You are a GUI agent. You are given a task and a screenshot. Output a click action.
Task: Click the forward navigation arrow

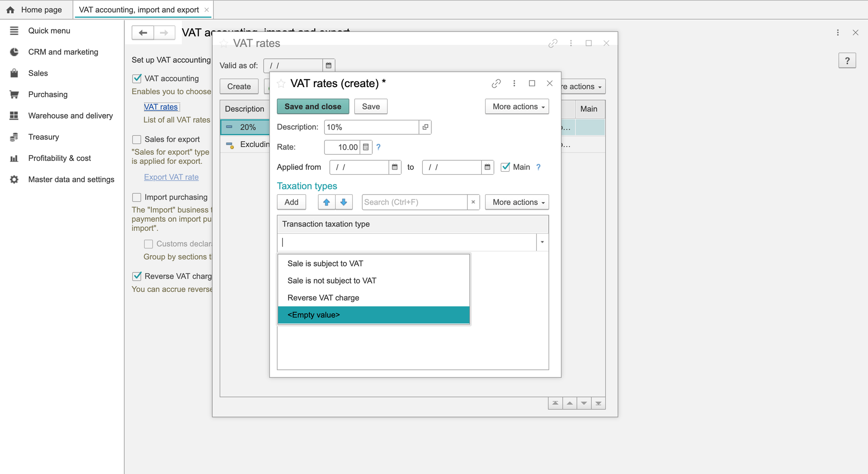[164, 32]
